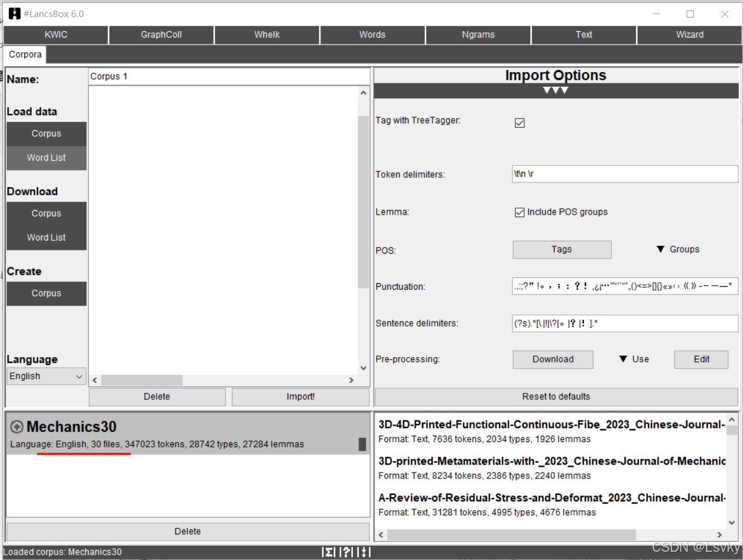Select the 3D-printed-Metamaterials-with file entry
The height and width of the screenshot is (560, 743).
pyautogui.click(x=551, y=468)
